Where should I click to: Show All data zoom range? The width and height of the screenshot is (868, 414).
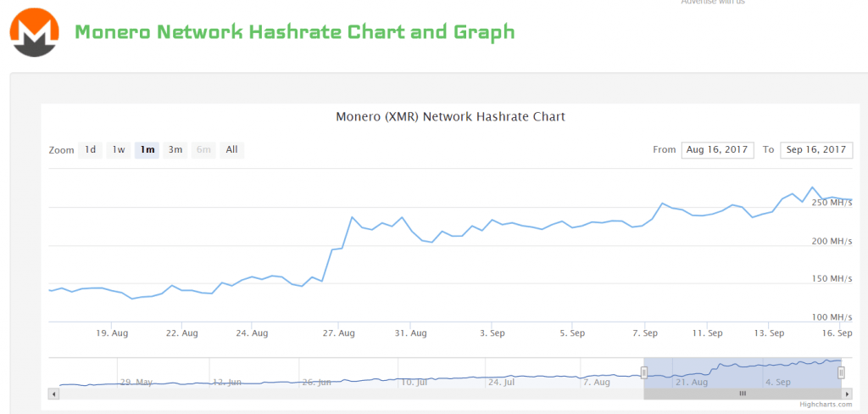(231, 150)
